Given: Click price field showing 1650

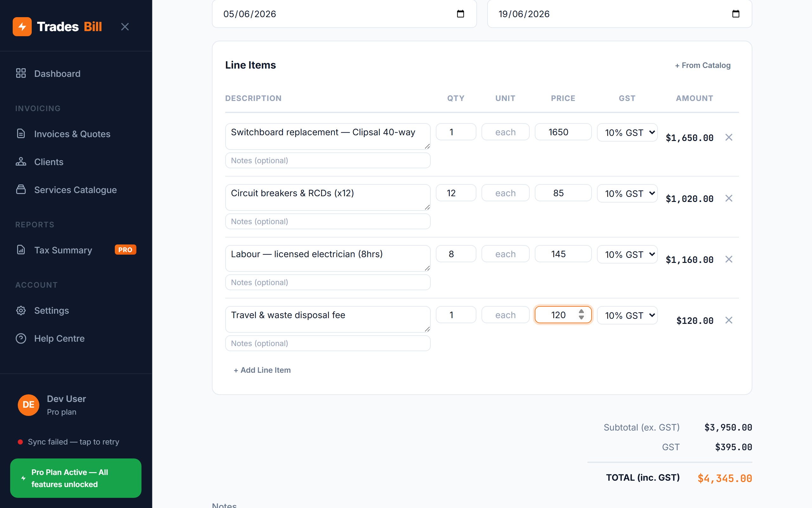Looking at the screenshot, I should point(563,132).
